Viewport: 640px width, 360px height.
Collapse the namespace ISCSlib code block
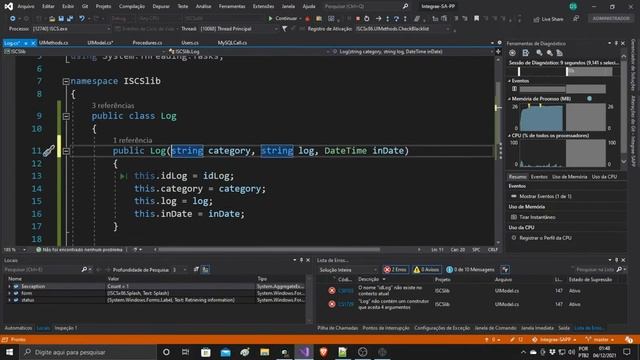point(66,82)
